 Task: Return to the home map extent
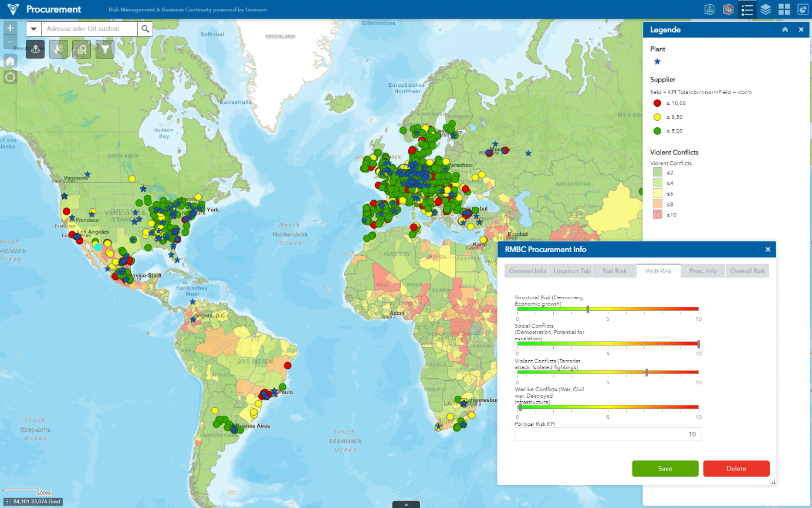(10, 60)
